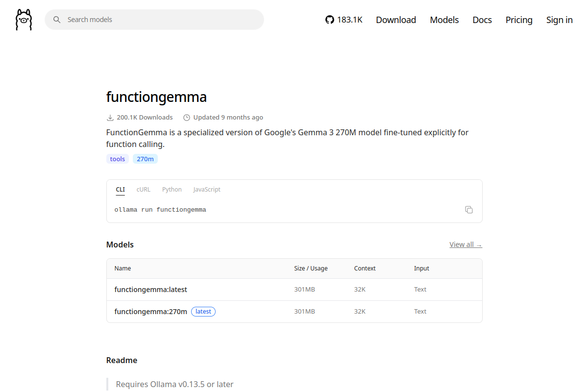This screenshot has height=392, width=588.
Task: Open functiongemma:latest model row
Action: [x=294, y=290]
